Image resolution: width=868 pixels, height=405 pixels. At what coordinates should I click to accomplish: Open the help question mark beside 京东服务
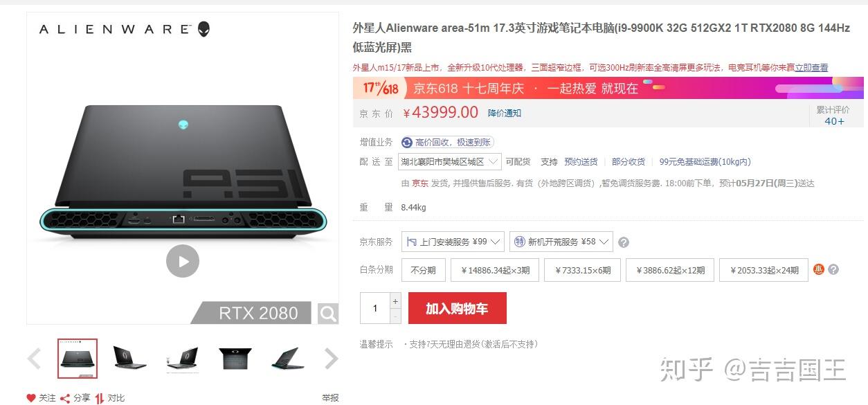coord(624,242)
